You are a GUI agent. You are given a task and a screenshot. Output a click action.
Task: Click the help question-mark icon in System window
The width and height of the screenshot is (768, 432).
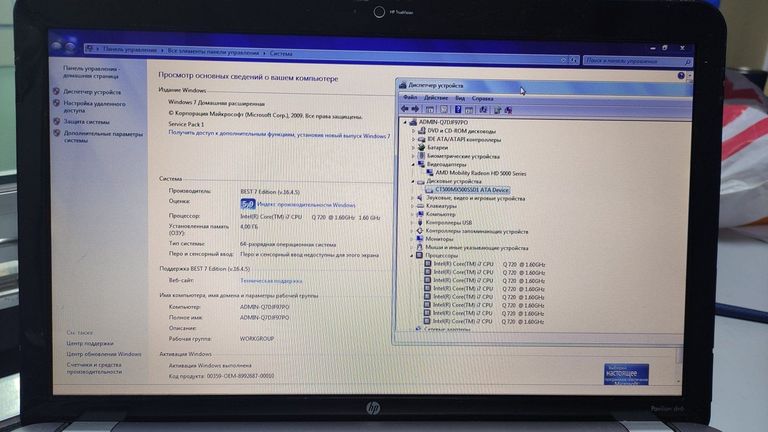pyautogui.click(x=681, y=75)
